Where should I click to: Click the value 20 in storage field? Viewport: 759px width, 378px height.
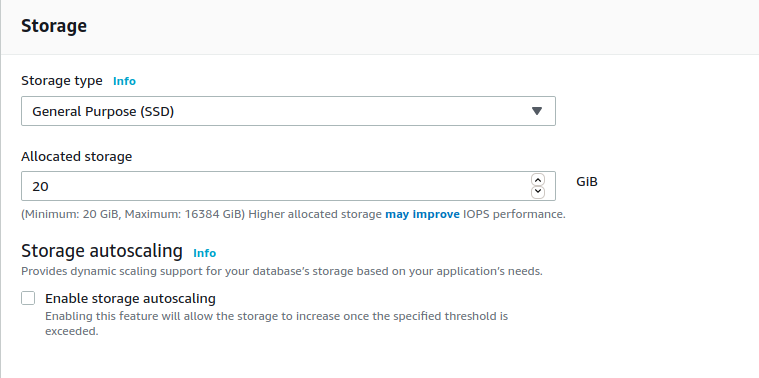tap(41, 186)
